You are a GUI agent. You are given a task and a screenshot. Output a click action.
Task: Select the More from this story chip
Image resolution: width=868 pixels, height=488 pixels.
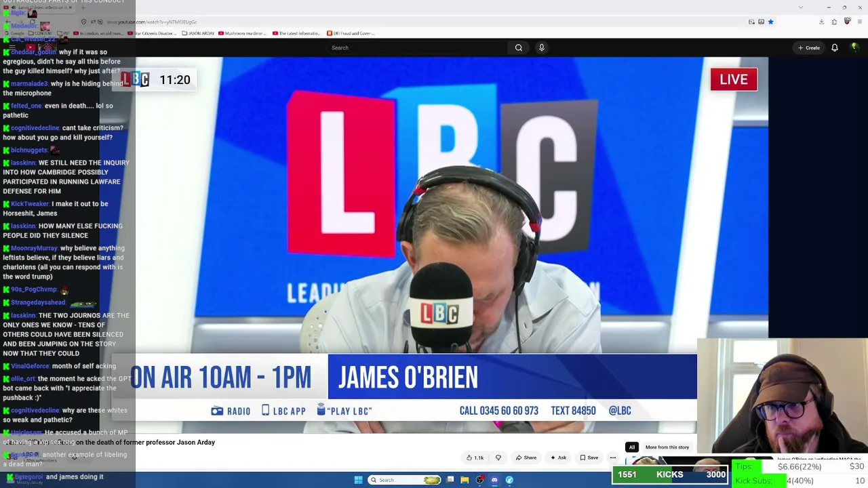tap(667, 447)
